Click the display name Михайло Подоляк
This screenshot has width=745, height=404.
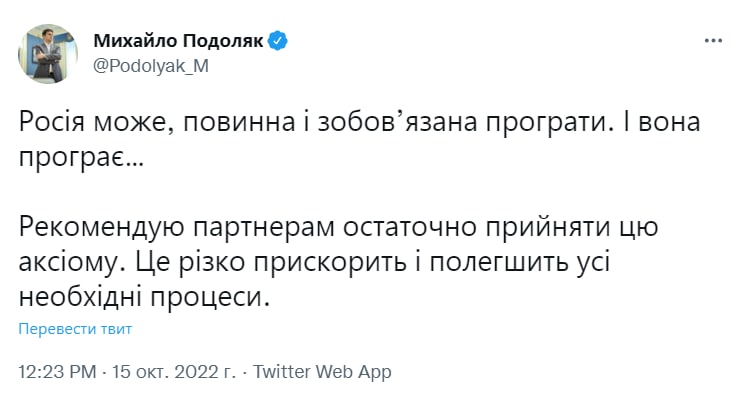[x=179, y=41]
